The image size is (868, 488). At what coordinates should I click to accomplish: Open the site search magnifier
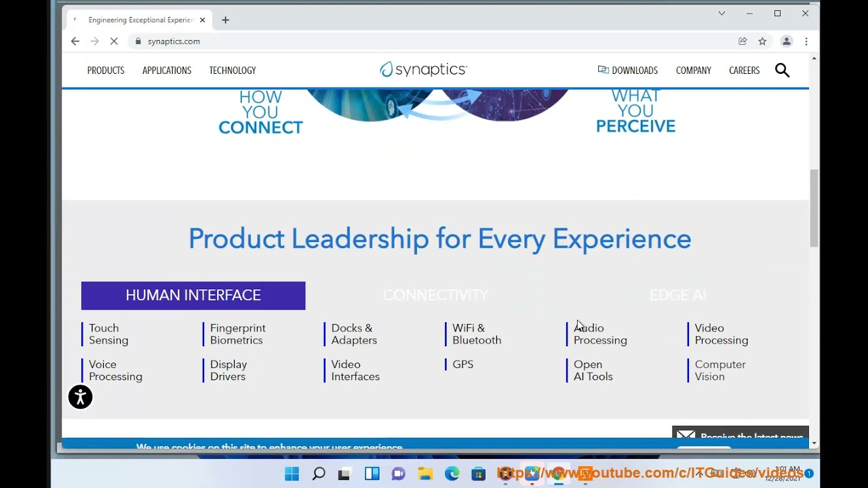pos(782,70)
